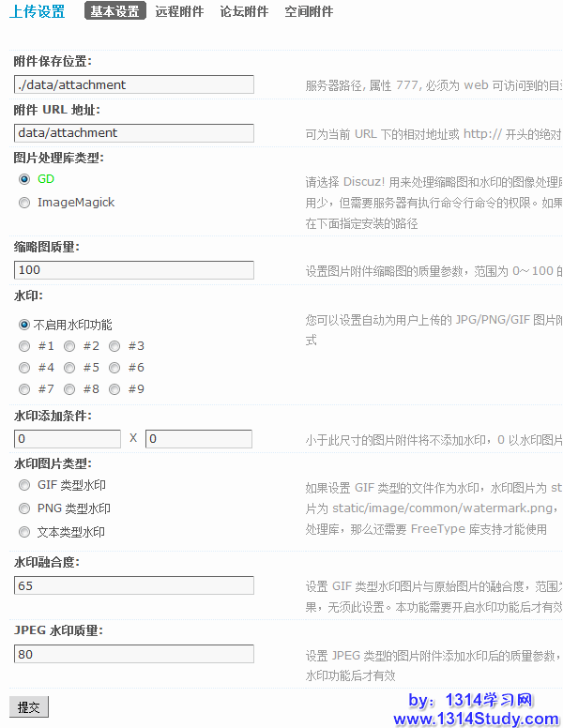Screen dimensions: 563x728
Task: Select the ImageMagick radio option
Action: (24, 202)
